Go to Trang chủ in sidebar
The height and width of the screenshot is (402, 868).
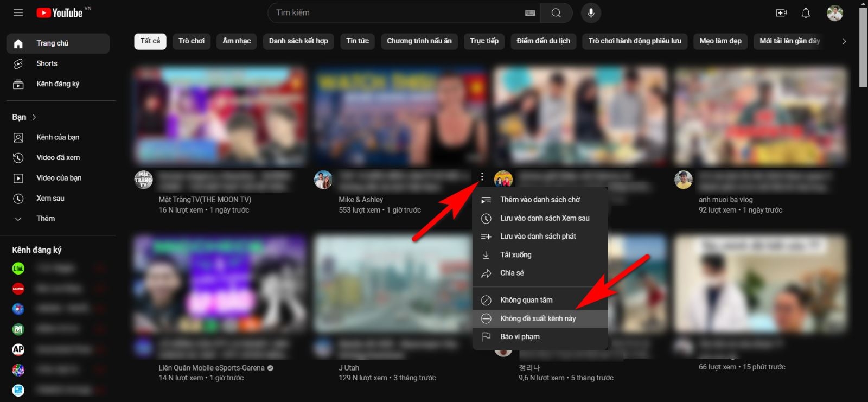click(x=58, y=43)
